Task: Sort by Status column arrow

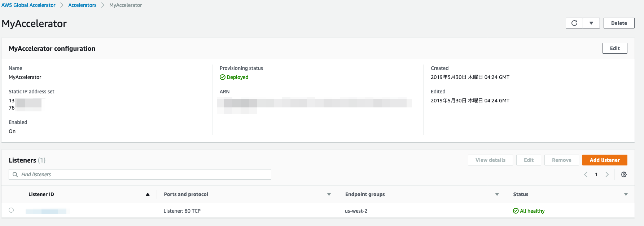Action: pos(626,194)
